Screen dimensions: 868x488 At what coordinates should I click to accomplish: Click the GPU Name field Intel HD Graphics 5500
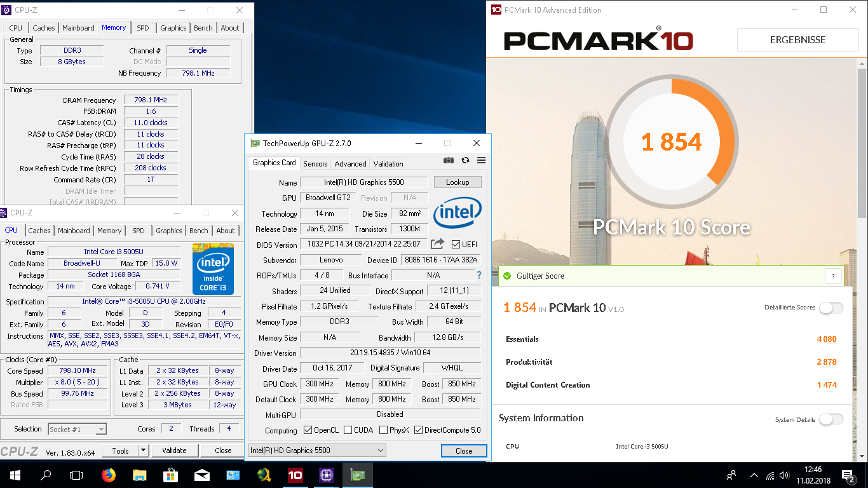coord(363,182)
